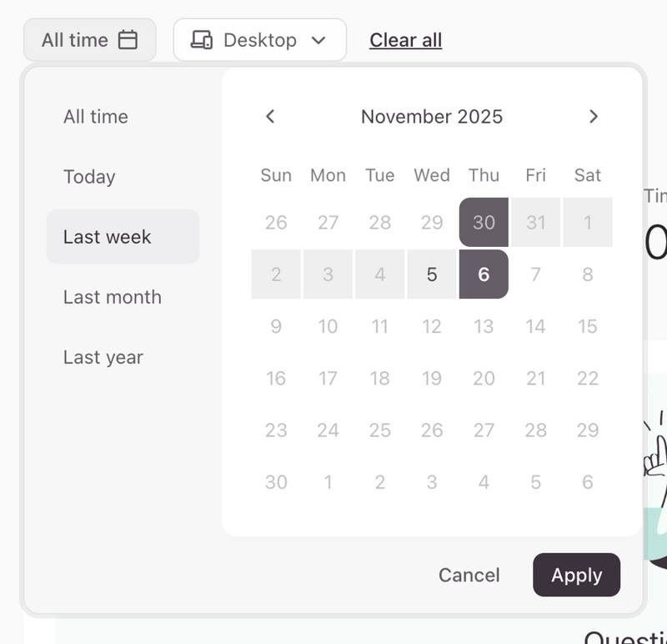Select the Today preset

(x=88, y=177)
